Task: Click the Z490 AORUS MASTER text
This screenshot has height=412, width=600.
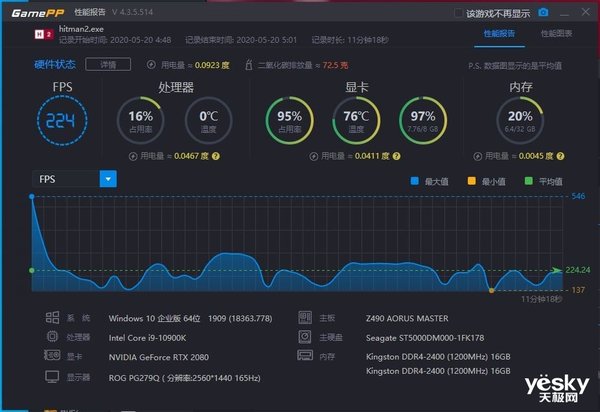Action: coord(407,318)
